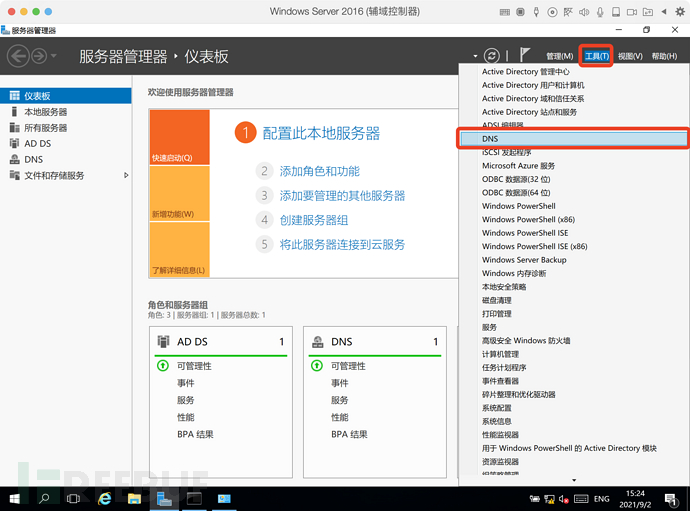Select the 了解详细信息(L) tile

[180, 250]
